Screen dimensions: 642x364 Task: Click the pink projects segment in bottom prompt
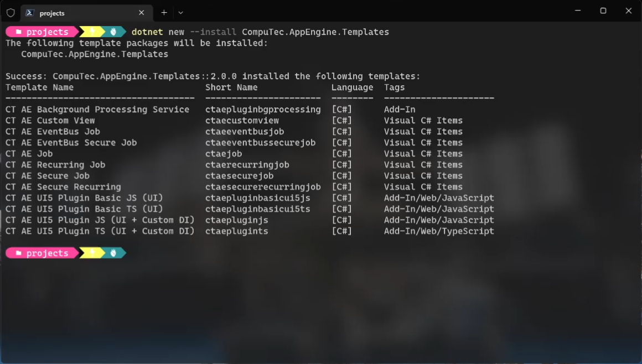47,253
